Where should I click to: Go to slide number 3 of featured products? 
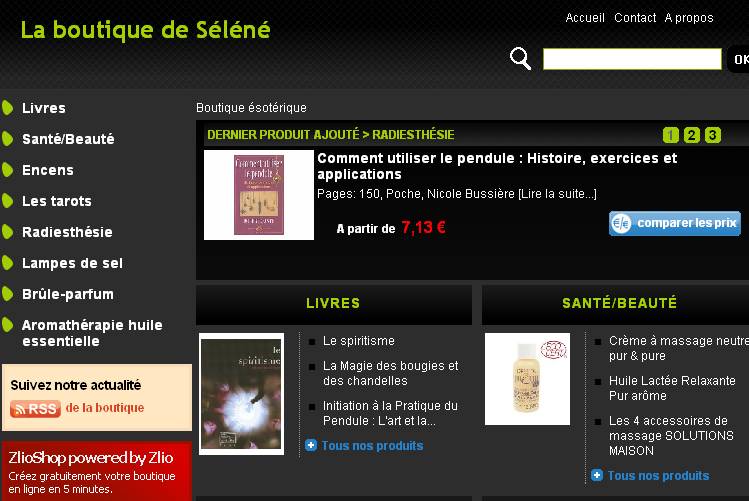tap(712, 135)
